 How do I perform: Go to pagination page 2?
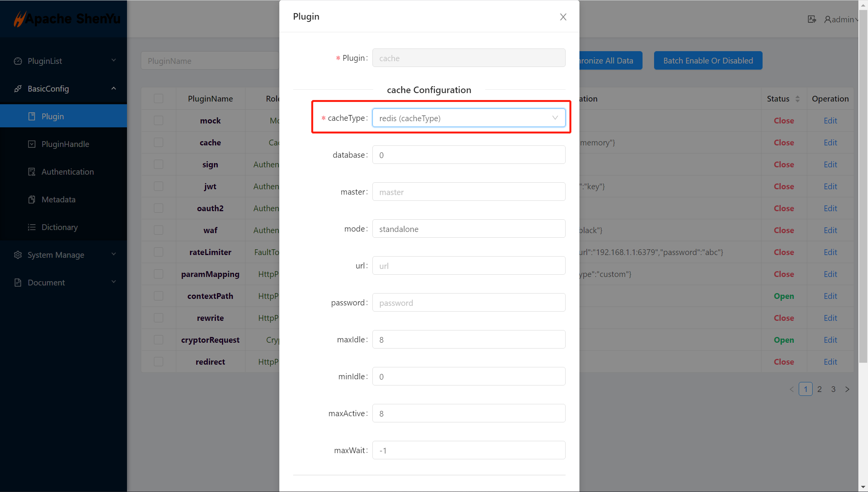[820, 389]
